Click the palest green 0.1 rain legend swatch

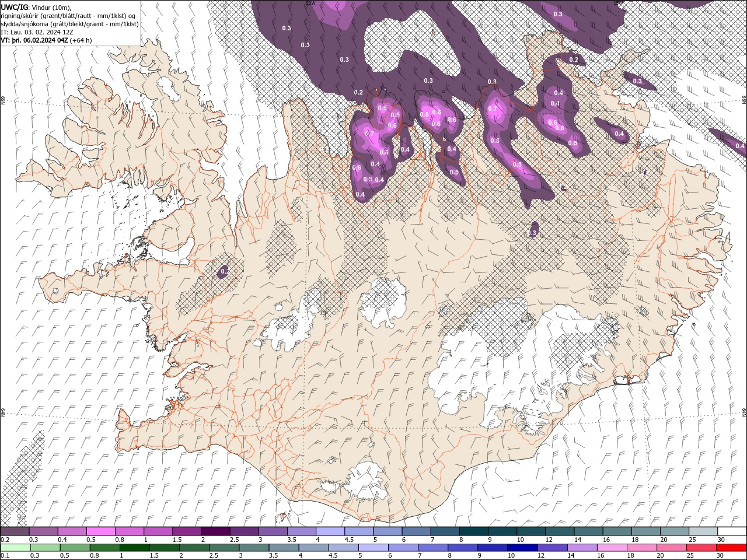pyautogui.click(x=15, y=548)
